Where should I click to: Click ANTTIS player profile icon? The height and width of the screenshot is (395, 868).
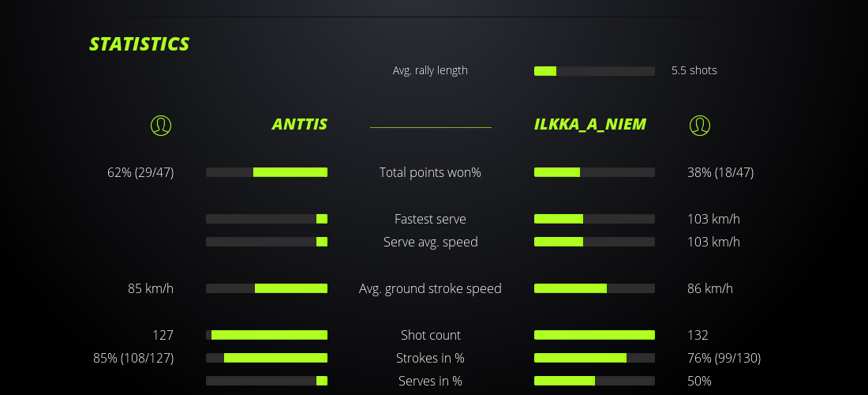coord(161,125)
